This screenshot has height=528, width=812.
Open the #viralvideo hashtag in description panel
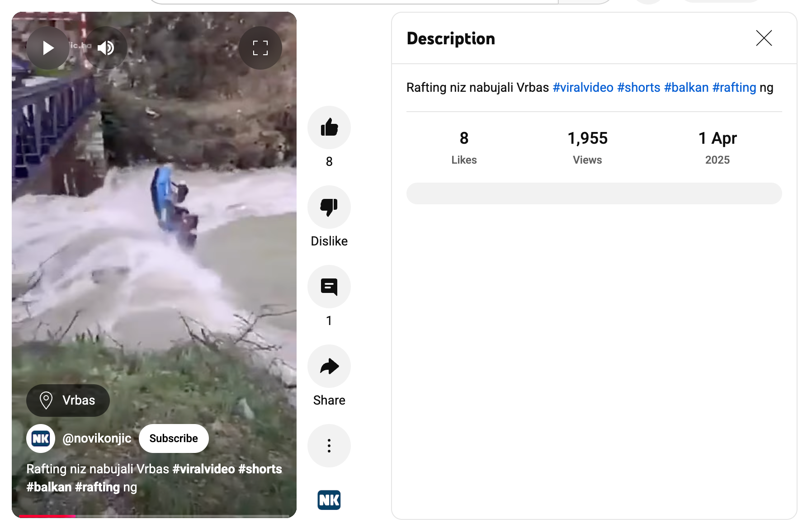click(583, 88)
